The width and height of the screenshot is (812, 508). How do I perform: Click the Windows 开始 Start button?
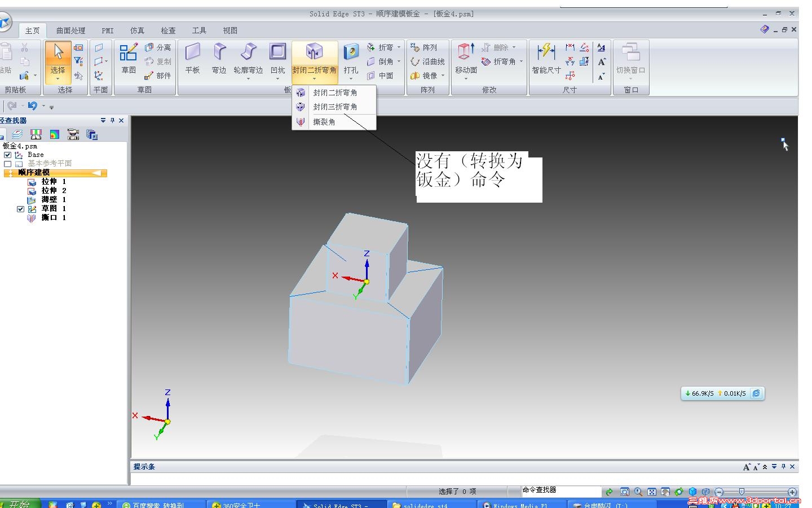[19, 503]
